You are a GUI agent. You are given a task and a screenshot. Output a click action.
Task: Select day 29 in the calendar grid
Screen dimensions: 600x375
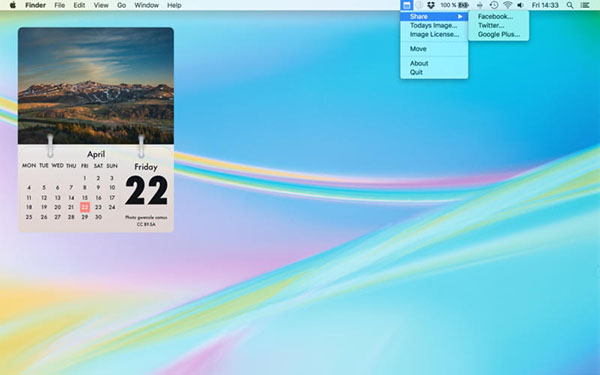[x=85, y=217]
